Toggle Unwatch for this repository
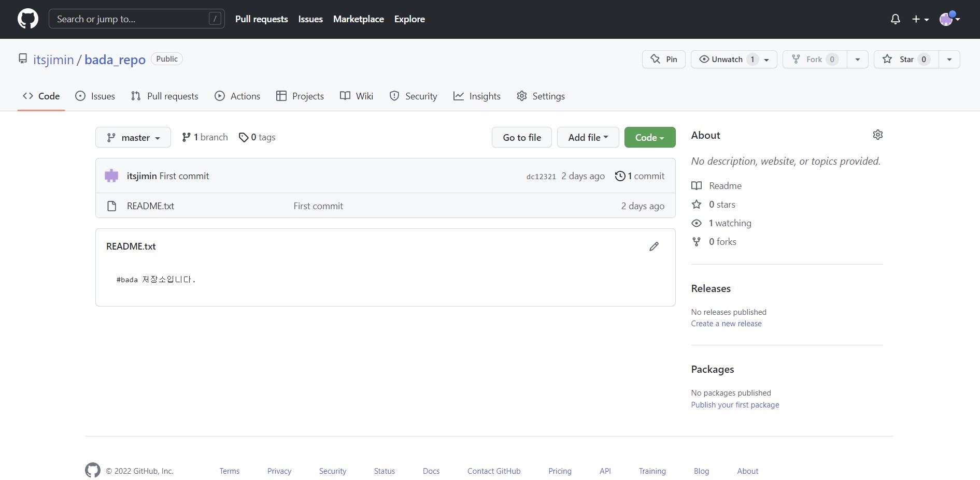The width and height of the screenshot is (980, 480). click(x=728, y=59)
